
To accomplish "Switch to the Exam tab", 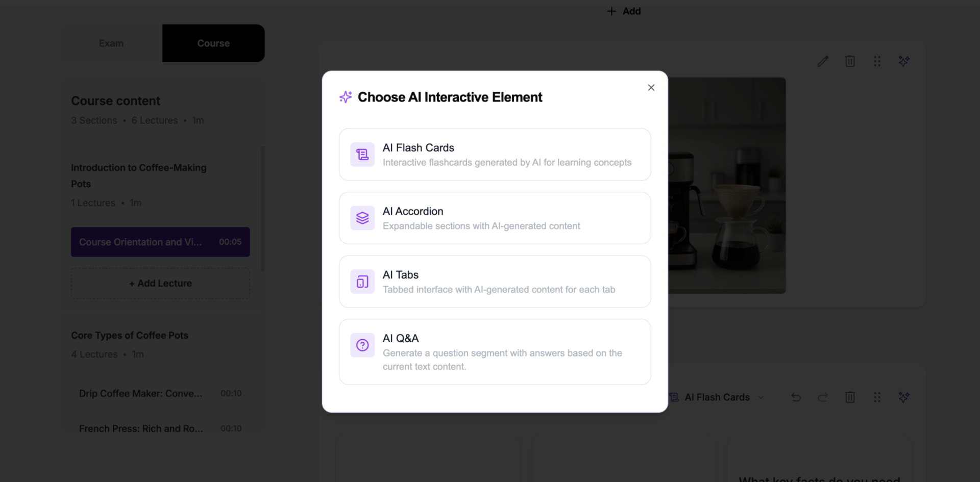I will 111,43.
